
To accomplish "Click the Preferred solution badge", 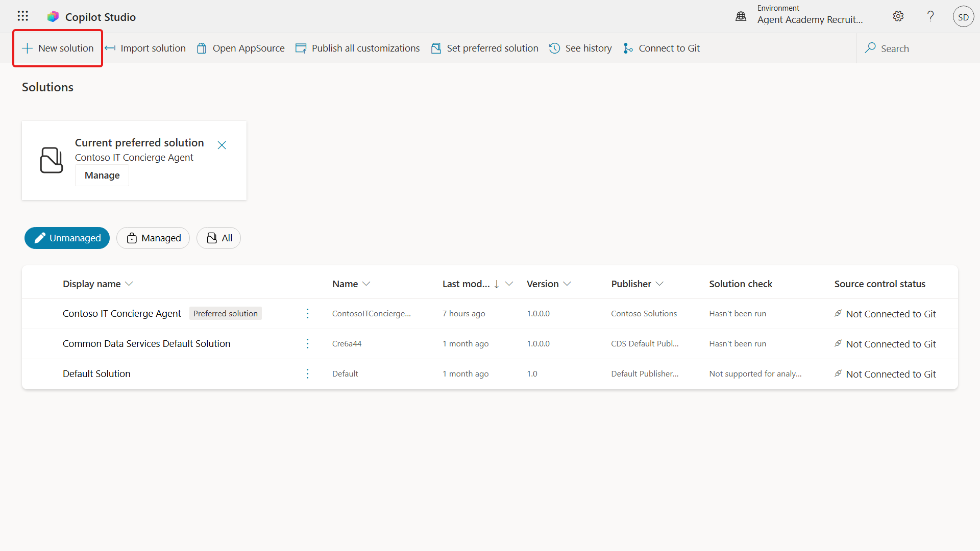I will (225, 313).
